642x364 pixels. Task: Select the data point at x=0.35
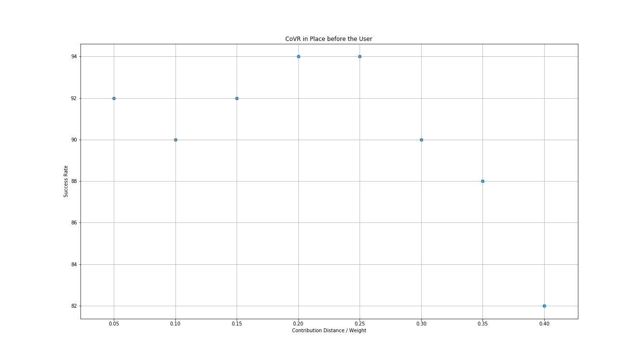482,181
